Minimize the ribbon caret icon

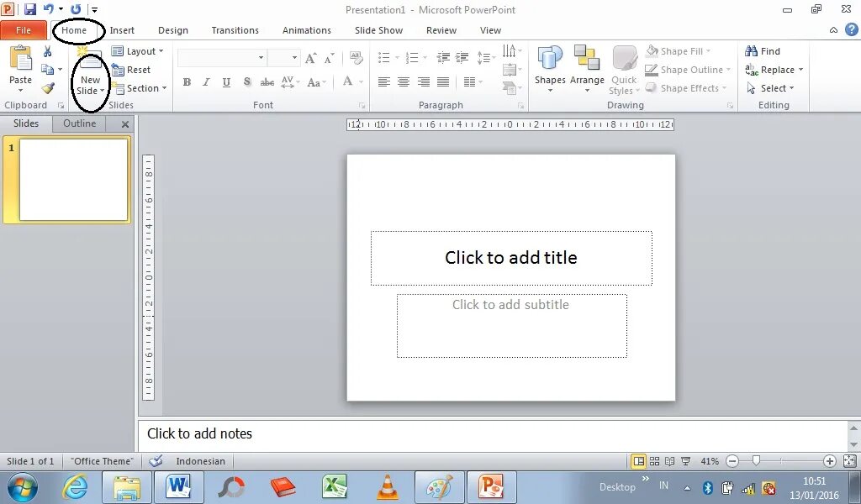[x=833, y=30]
